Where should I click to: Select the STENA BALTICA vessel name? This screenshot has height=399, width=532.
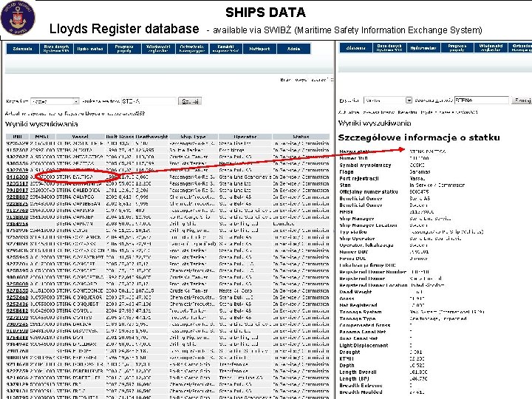pos(75,177)
